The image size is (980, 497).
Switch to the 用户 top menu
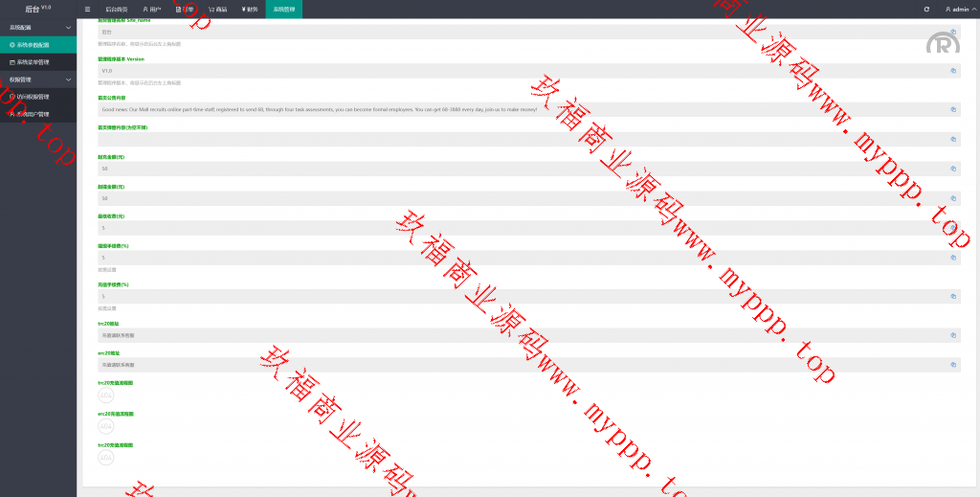point(151,9)
